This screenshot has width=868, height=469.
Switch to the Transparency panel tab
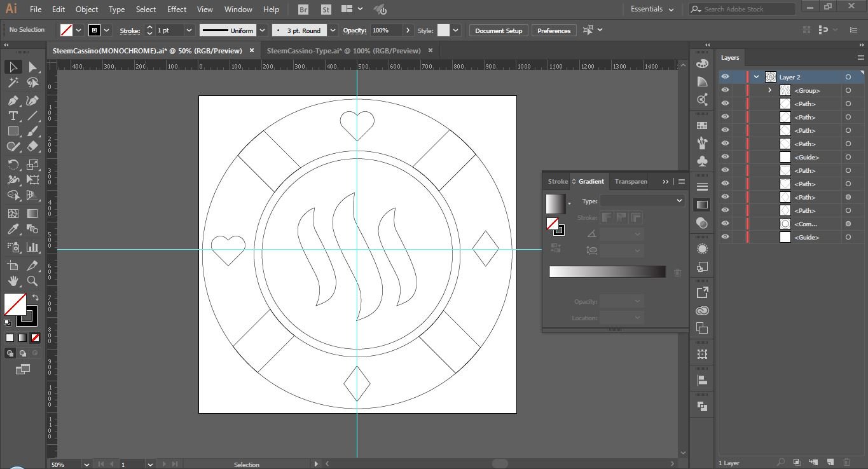tap(631, 182)
